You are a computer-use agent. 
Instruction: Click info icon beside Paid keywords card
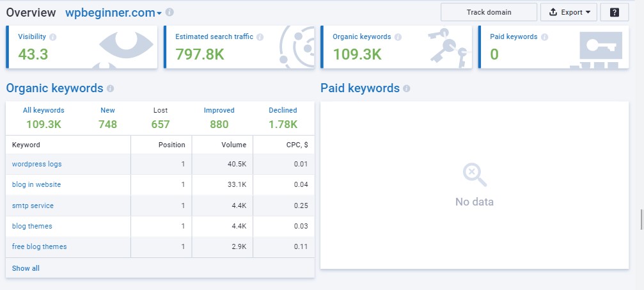(544, 37)
